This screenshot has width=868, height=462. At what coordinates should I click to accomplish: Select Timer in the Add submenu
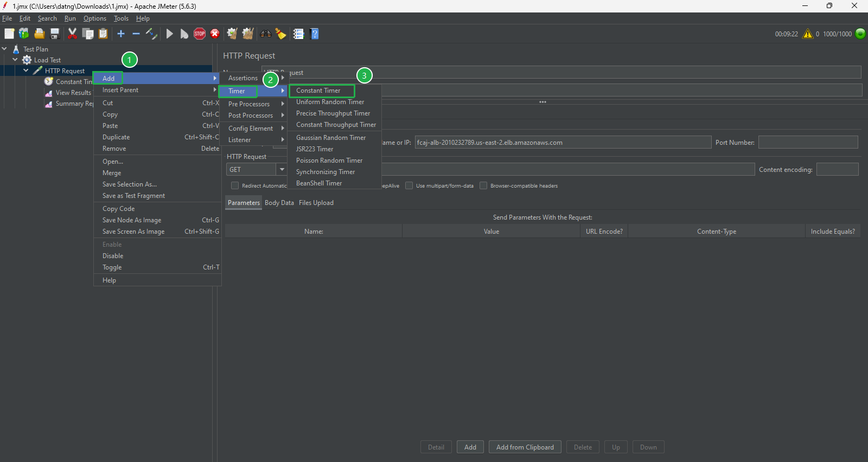(x=253, y=91)
